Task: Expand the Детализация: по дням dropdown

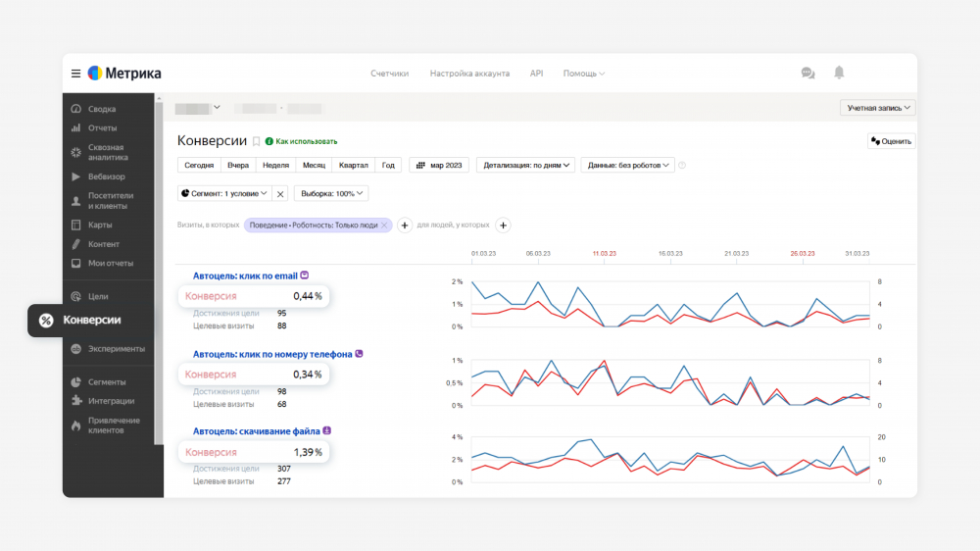Action: click(526, 165)
